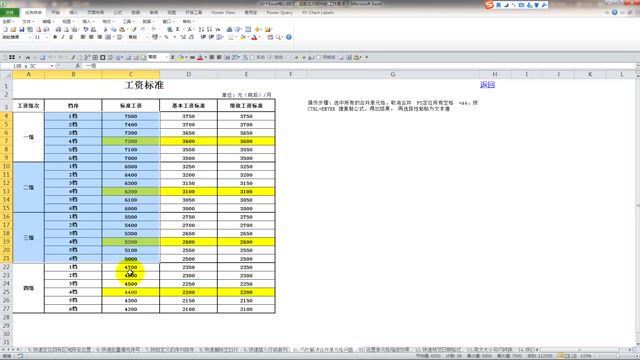Image resolution: width=640 pixels, height=360 pixels.
Task: Click cell with value 4200
Action: tap(131, 309)
